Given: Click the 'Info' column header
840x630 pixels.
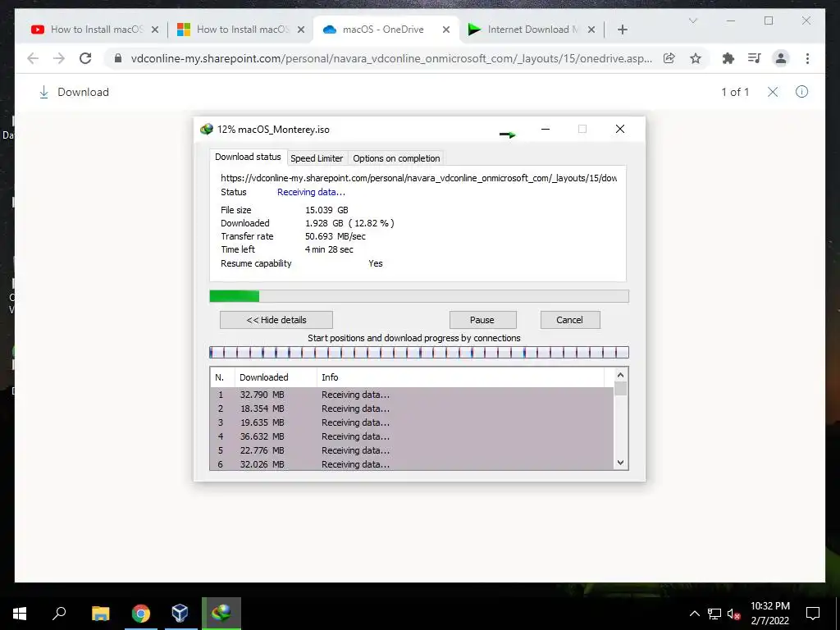Looking at the screenshot, I should [461, 377].
